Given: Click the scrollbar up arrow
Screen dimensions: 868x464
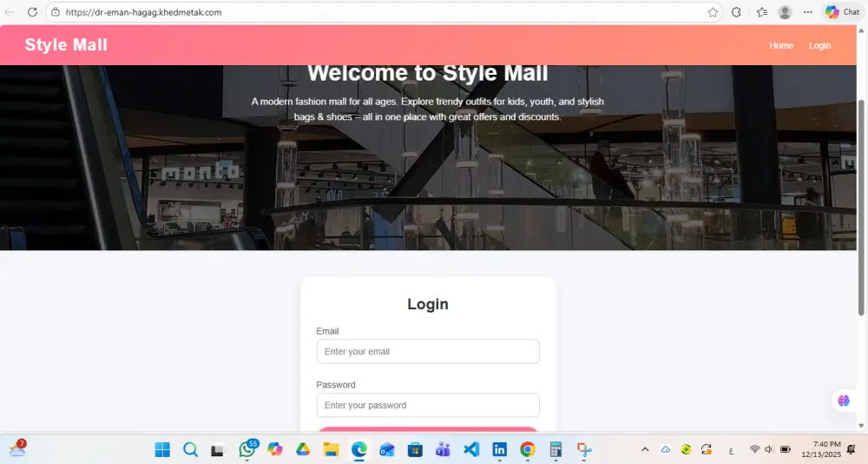Looking at the screenshot, I should pos(861,30).
